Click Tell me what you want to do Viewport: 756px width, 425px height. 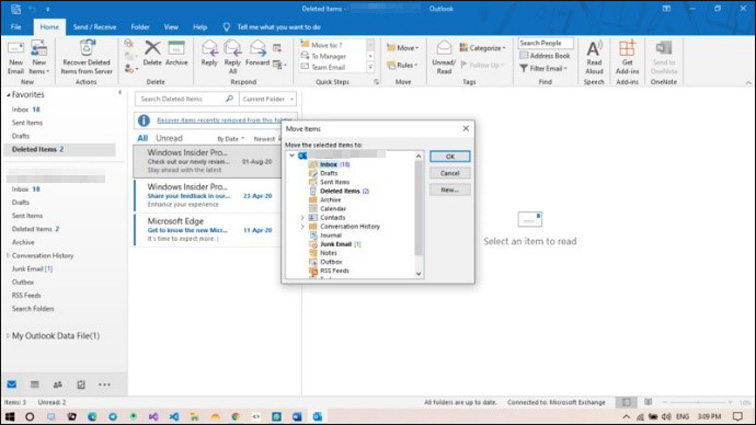pyautogui.click(x=279, y=27)
